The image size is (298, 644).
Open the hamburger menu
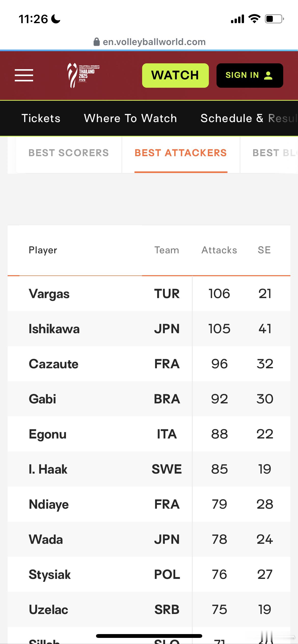pyautogui.click(x=24, y=75)
